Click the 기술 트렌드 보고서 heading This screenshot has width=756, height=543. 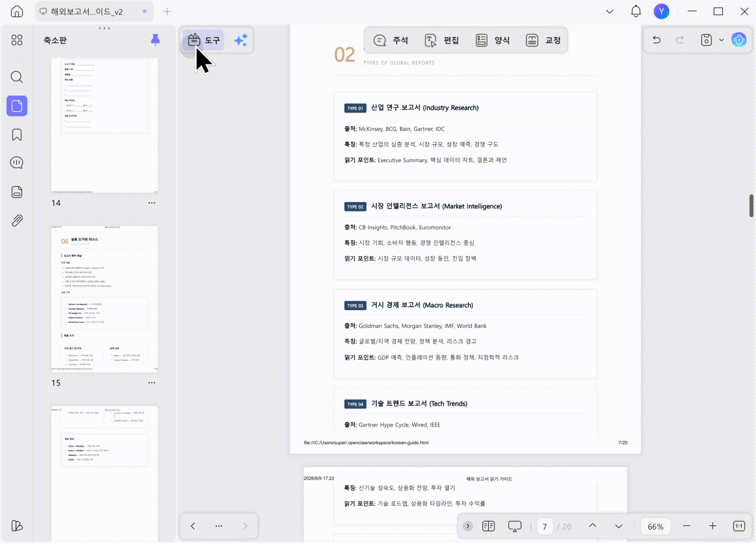click(x=419, y=404)
